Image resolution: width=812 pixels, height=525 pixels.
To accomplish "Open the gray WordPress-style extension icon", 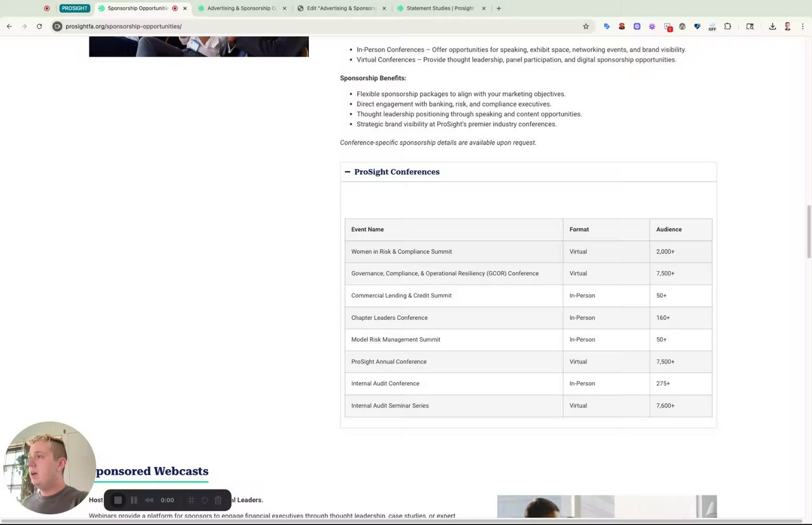I will (x=682, y=26).
